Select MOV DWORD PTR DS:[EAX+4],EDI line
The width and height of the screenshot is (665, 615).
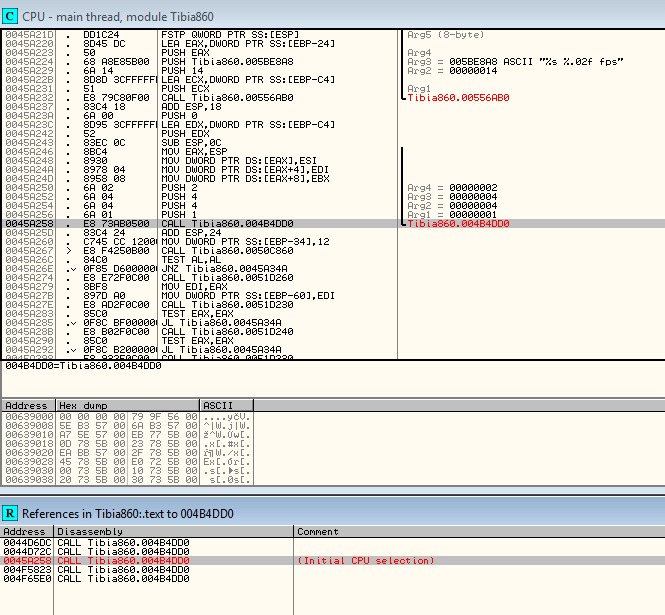point(245,170)
